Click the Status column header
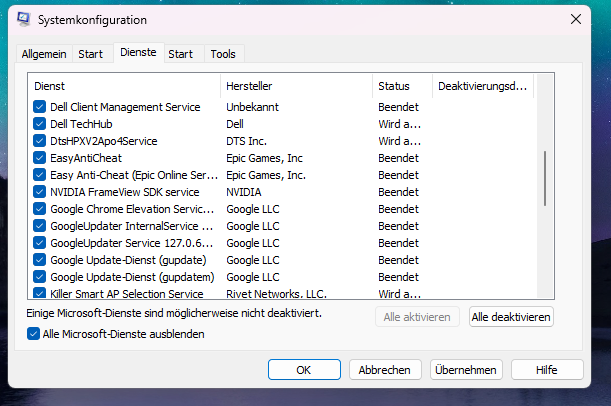This screenshot has width=611, height=406. coord(403,86)
